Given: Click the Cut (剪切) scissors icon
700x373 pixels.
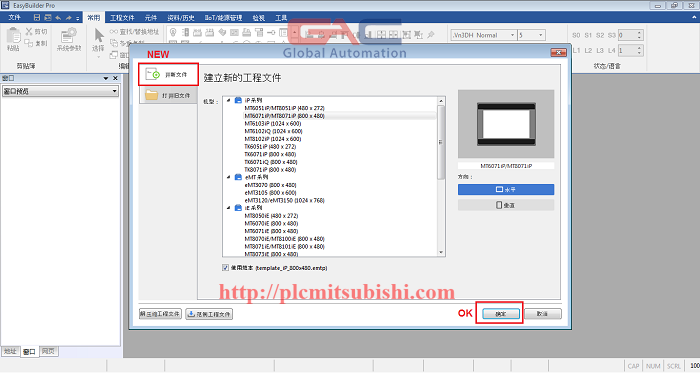Looking at the screenshot, I should pyautogui.click(x=29, y=31).
